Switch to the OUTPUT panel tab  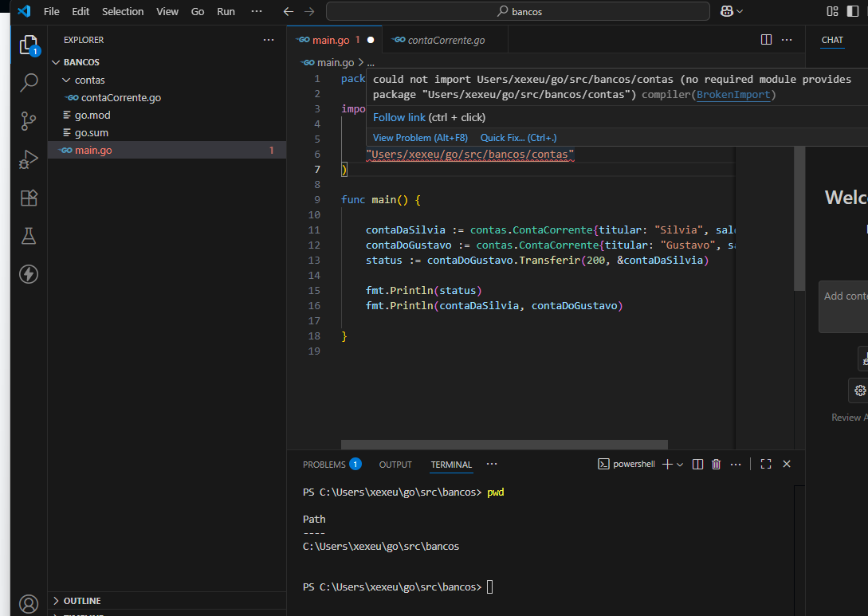click(x=395, y=465)
